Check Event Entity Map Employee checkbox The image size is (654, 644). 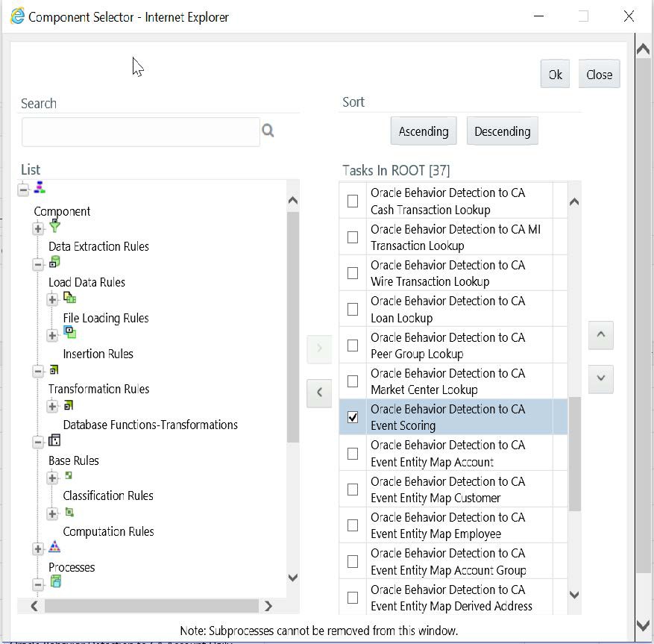[x=353, y=525]
